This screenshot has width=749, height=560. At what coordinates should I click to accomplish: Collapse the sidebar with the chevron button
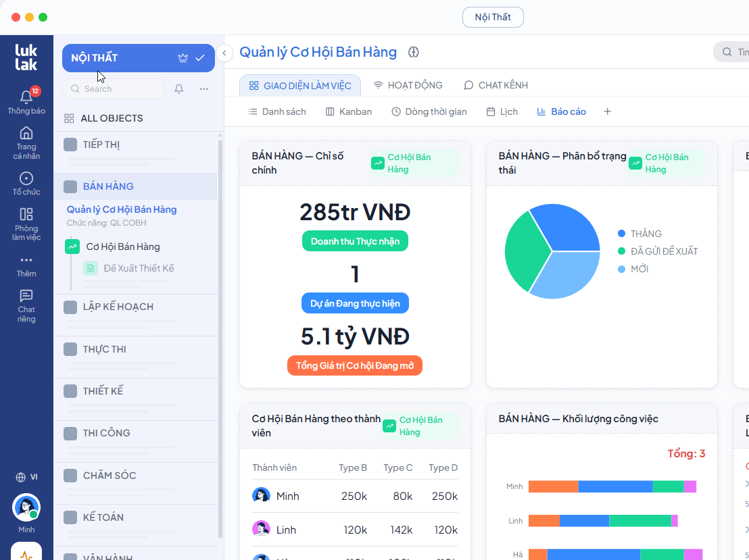(x=224, y=53)
